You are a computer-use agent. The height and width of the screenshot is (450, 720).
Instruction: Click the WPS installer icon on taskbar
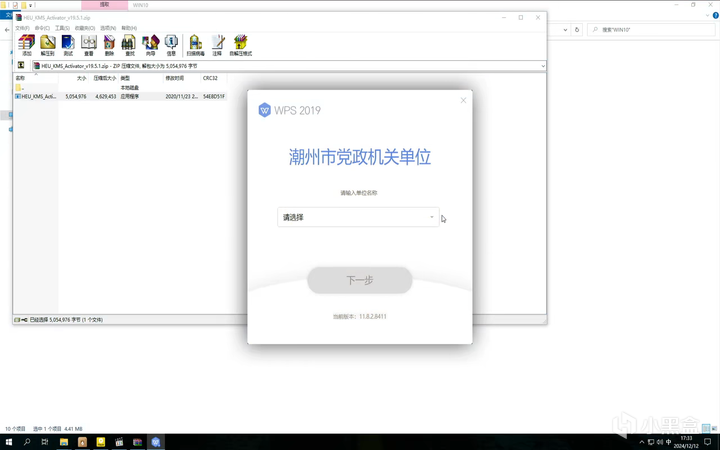pos(156,442)
